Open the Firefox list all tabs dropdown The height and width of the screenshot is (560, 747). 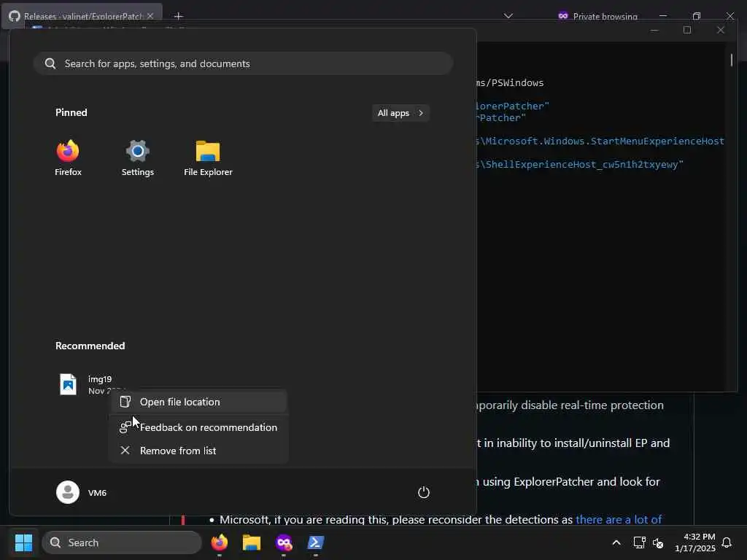pos(508,16)
